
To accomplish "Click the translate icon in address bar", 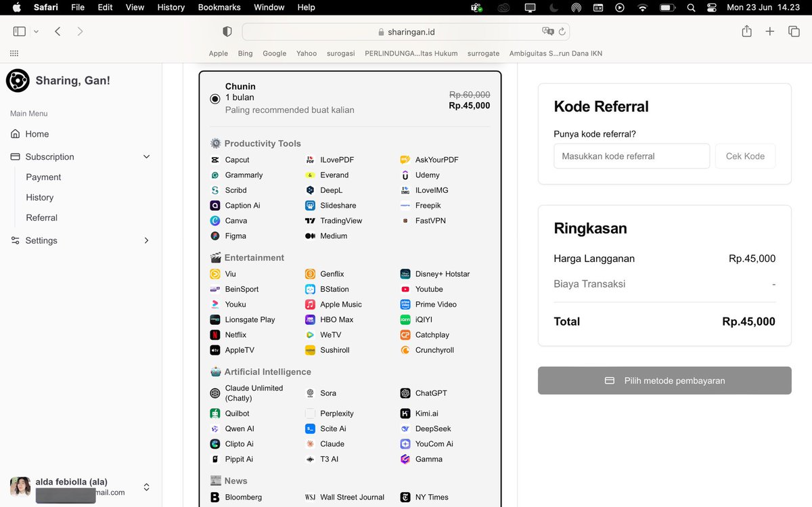I will pos(547,32).
